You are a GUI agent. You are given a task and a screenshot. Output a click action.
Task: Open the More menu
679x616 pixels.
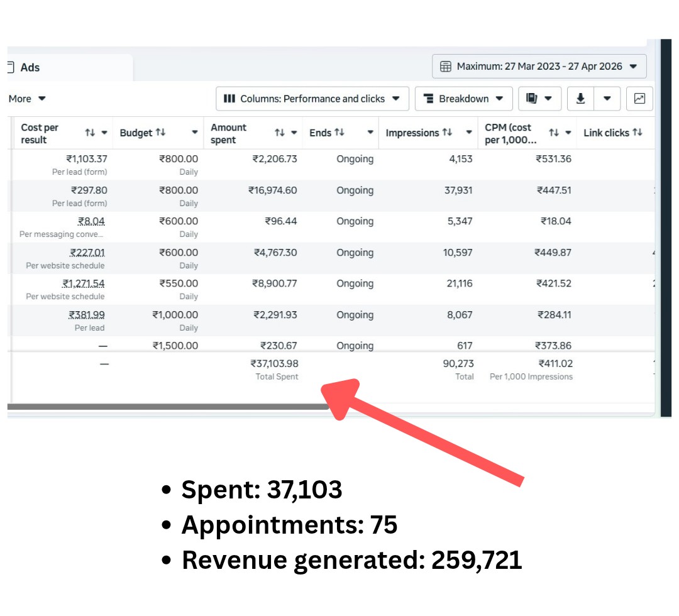[26, 99]
